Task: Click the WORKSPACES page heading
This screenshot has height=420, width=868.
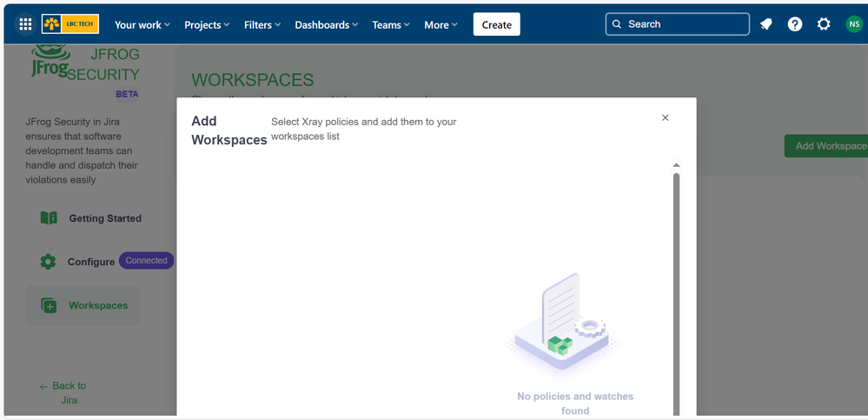Action: pyautogui.click(x=253, y=80)
